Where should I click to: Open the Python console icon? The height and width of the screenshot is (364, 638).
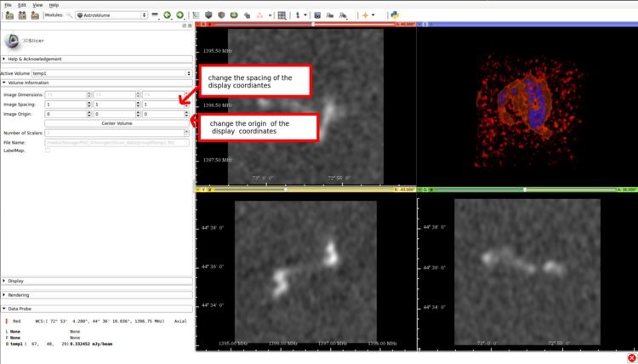pos(395,15)
